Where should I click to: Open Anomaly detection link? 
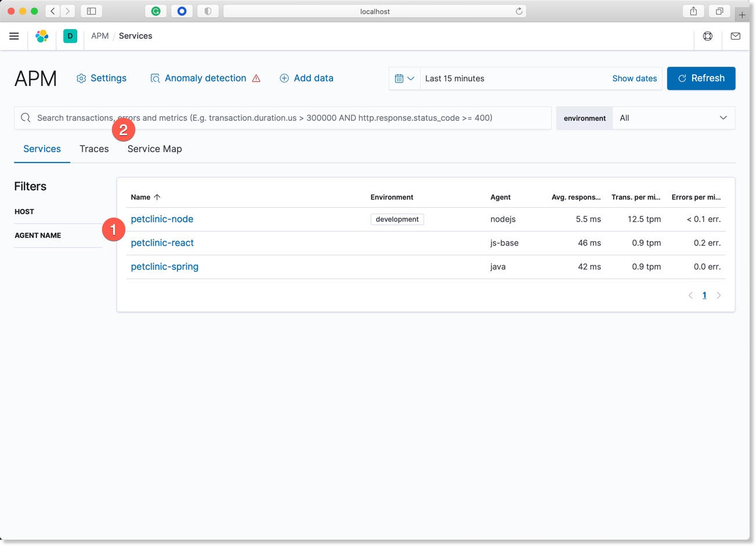point(205,78)
